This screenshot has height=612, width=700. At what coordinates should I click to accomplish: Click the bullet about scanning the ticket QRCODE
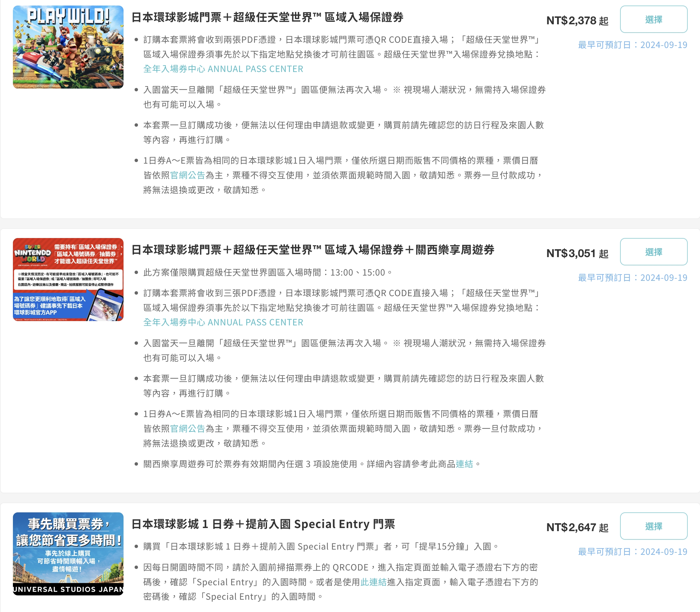point(340,582)
